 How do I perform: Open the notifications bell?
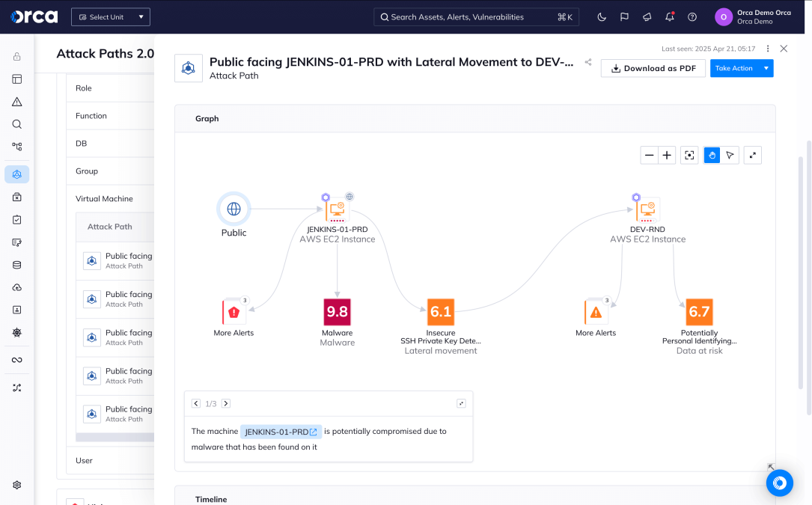coord(669,17)
